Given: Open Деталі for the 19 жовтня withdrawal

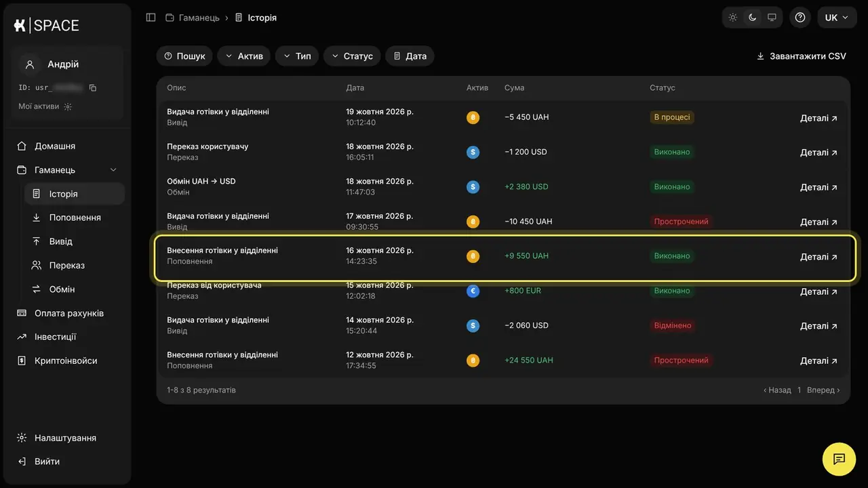Looking at the screenshot, I should (x=818, y=118).
